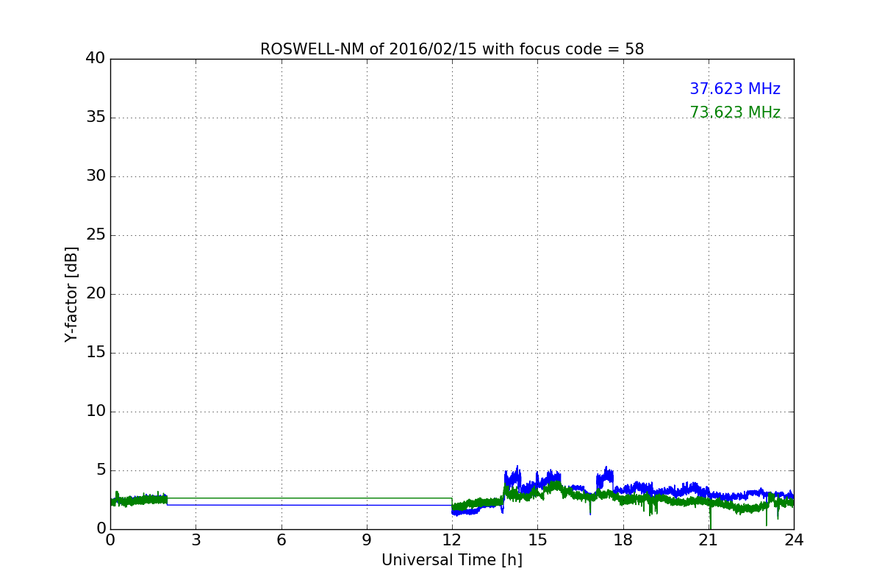Screen dimensions: 882x588
Task: Click y-axis tick label 15
Action: coord(96,352)
